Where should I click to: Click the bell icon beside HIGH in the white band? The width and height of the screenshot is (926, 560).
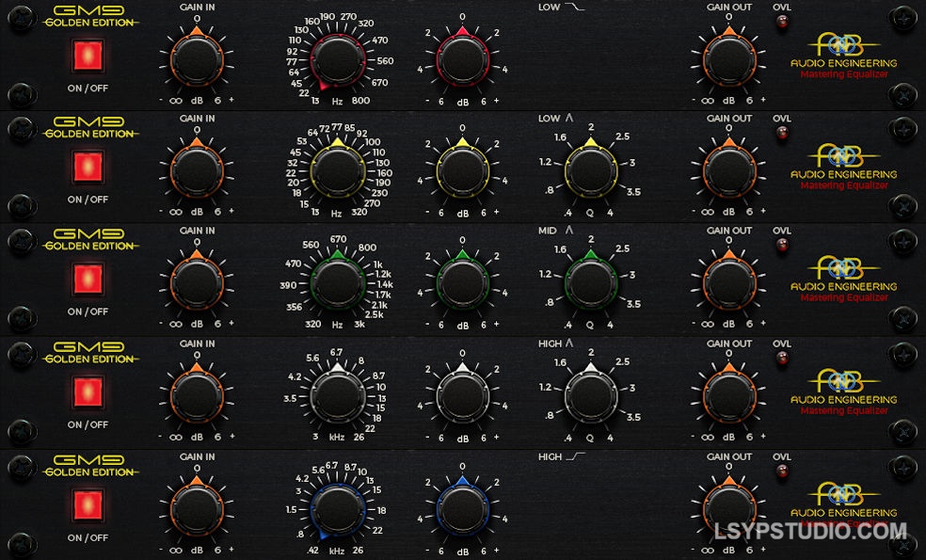tap(570, 344)
